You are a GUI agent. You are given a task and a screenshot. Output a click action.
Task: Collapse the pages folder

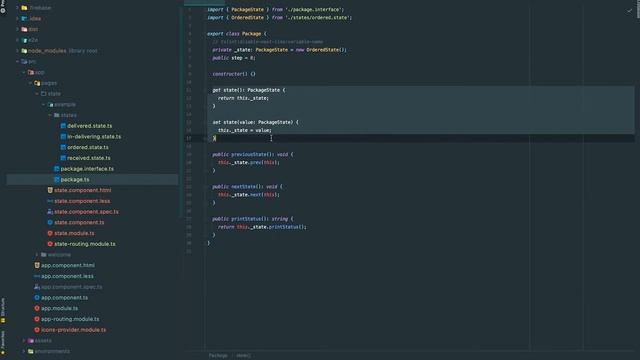30,83
